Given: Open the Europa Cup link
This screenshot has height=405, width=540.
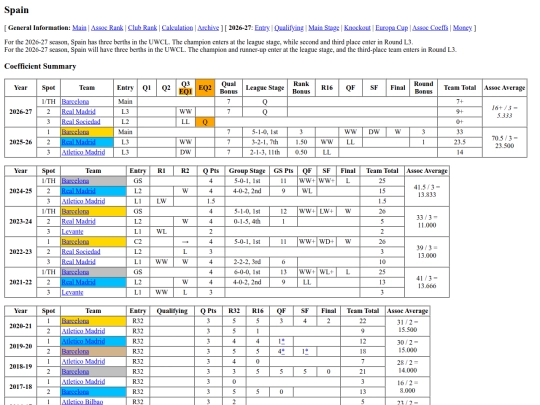Looking at the screenshot, I should pyautogui.click(x=392, y=28).
